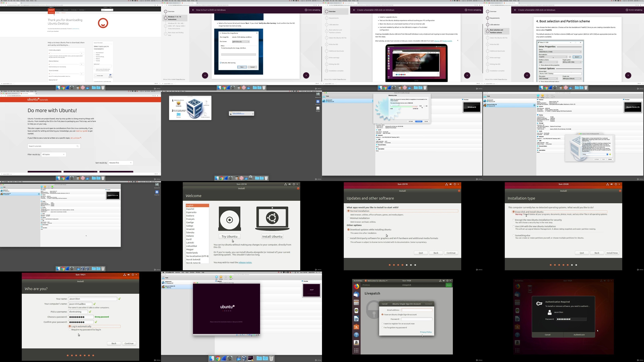The width and height of the screenshot is (644, 362).
Task: Click the next-step round arrow in the 19-min USB tutorial
Action: pyautogui.click(x=467, y=75)
